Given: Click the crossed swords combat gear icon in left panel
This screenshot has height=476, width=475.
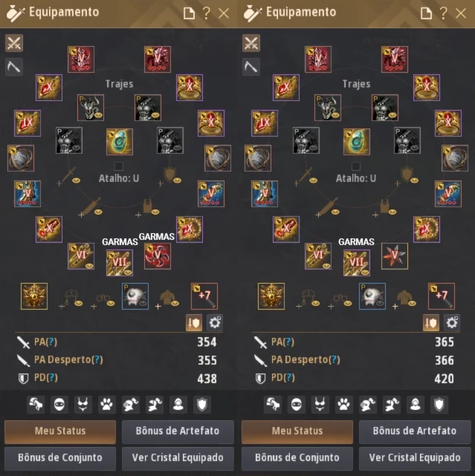Looking at the screenshot, I should point(14,43).
